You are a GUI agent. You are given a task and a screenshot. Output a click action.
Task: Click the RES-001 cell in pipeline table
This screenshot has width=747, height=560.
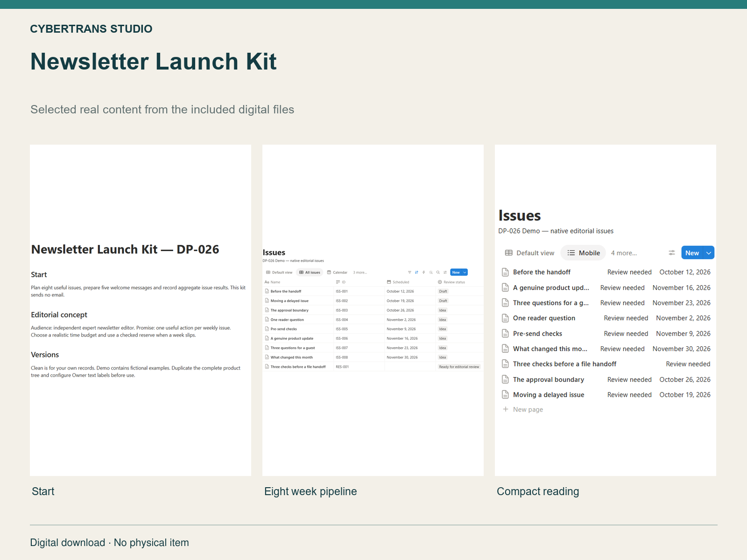[342, 367]
